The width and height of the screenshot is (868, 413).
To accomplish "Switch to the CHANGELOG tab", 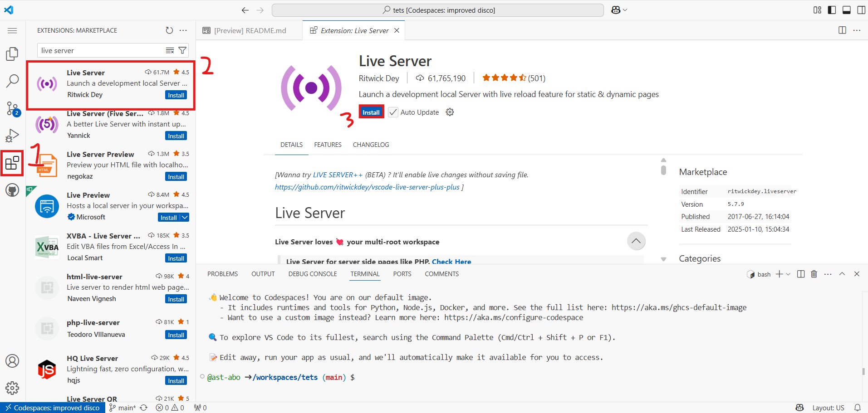I will 371,145.
